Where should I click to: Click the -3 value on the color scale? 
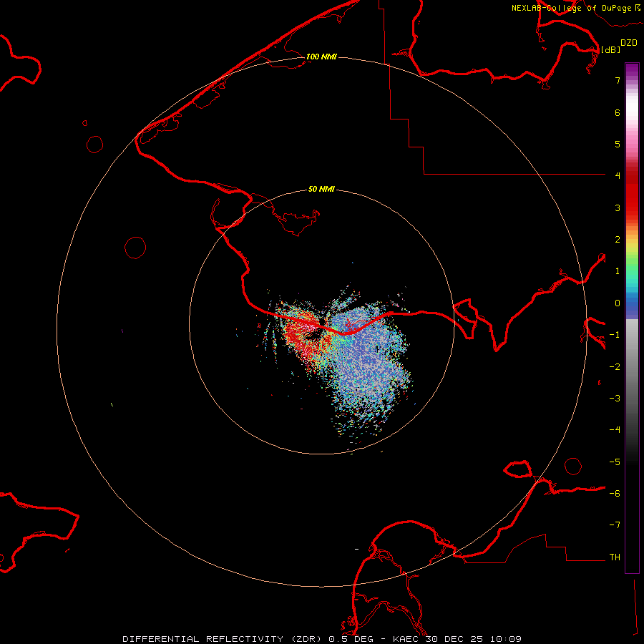tap(615, 399)
